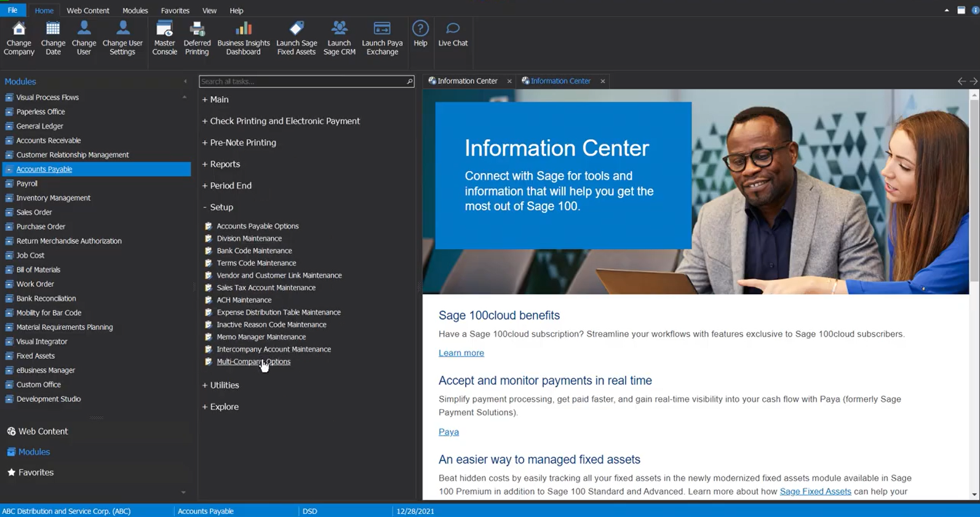Viewport: 980px width, 517px height.
Task: Open Intercompany Account Maintenance
Action: tap(274, 349)
